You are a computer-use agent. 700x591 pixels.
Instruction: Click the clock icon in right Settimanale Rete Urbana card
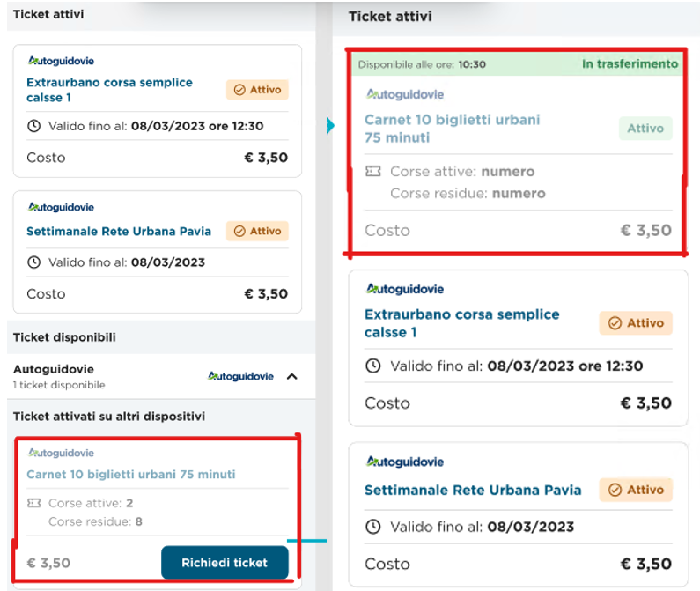373,527
